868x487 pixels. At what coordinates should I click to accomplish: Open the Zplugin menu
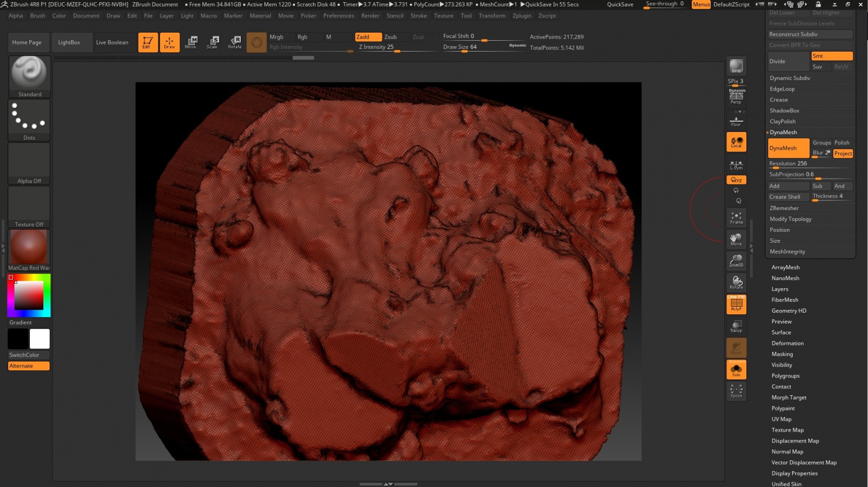point(522,16)
